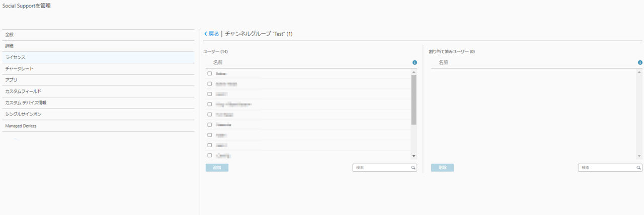Focus the 割り当て済みユーザー 検索 field
Image resolution: width=644 pixels, height=215 pixels.
tap(610, 168)
